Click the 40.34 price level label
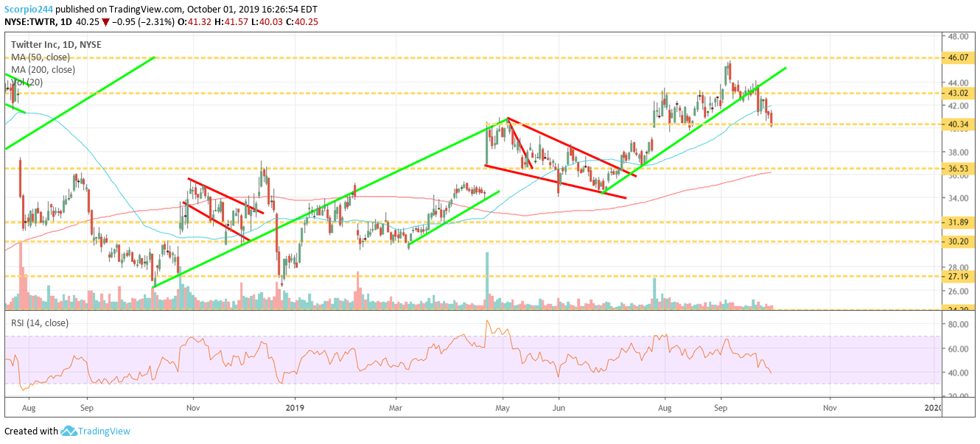The height and width of the screenshot is (444, 980). 959,124
